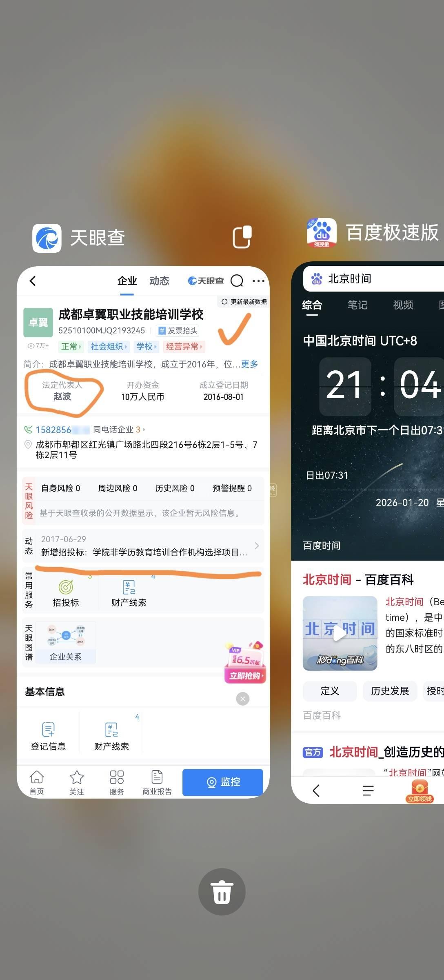Close the VIP promo with gray X

pyautogui.click(x=243, y=699)
